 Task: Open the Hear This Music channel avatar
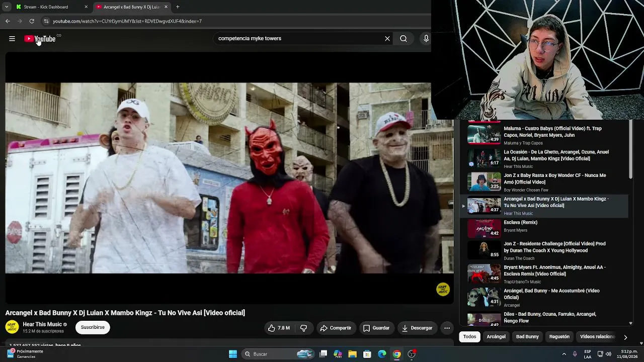pyautogui.click(x=12, y=327)
